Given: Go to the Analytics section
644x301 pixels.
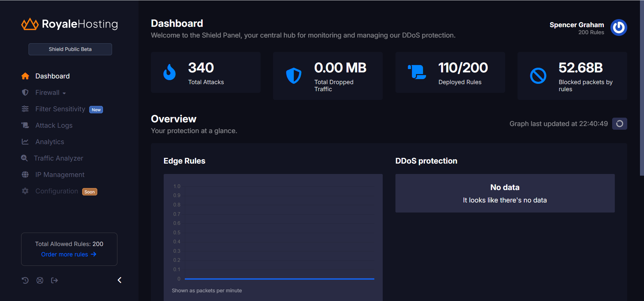Looking at the screenshot, I should tap(50, 142).
